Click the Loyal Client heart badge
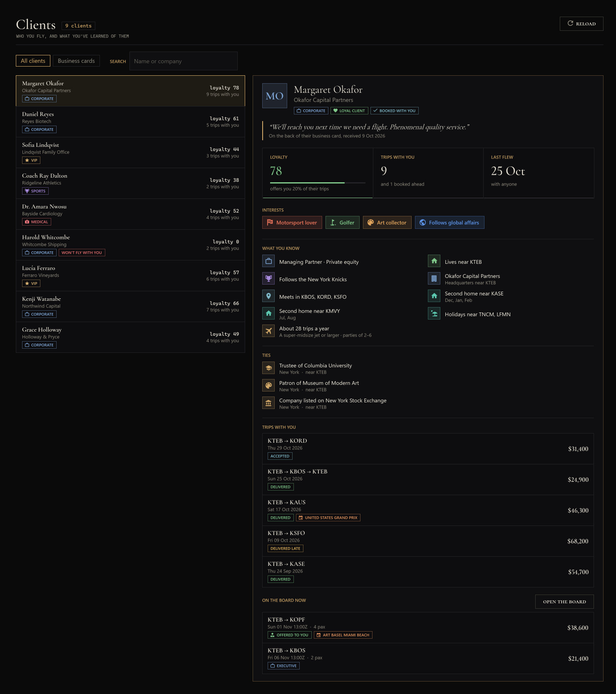The image size is (616, 694). pos(349,111)
